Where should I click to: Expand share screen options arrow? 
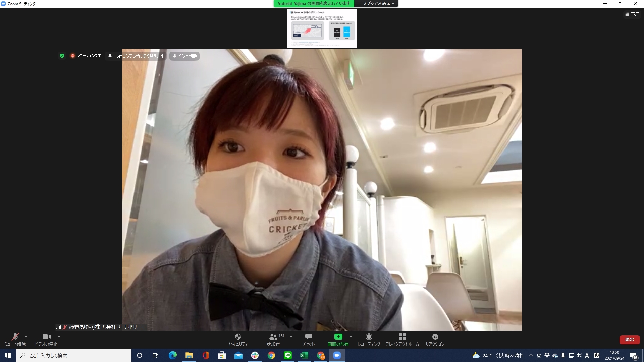point(351,337)
